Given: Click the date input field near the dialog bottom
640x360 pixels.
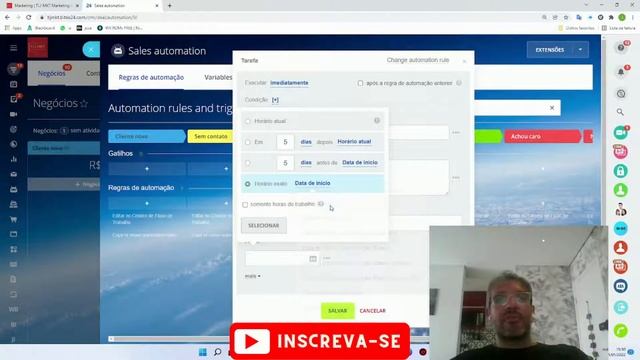Looking at the screenshot, I should click(x=281, y=259).
